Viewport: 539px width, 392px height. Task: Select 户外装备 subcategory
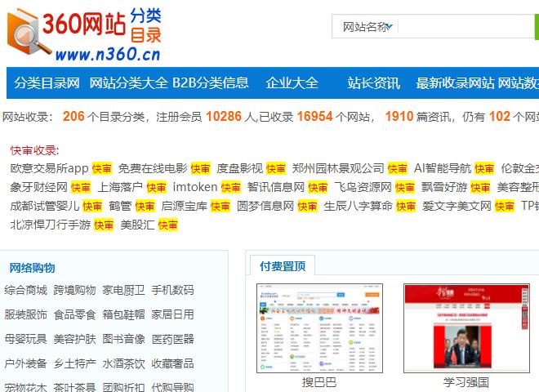(x=26, y=363)
